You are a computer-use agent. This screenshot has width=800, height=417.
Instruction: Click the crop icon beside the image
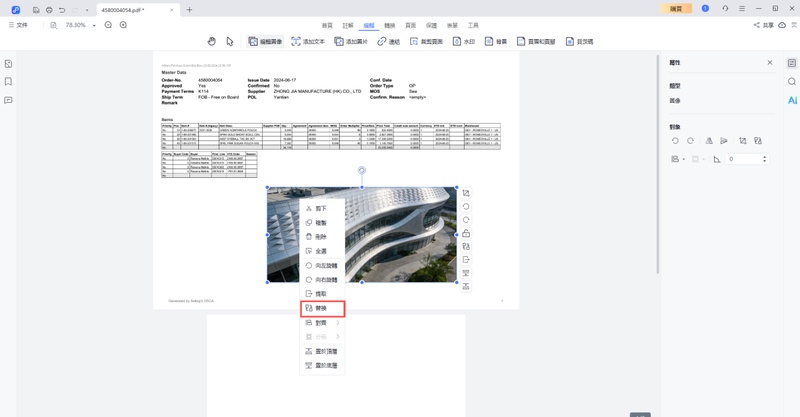pyautogui.click(x=466, y=193)
